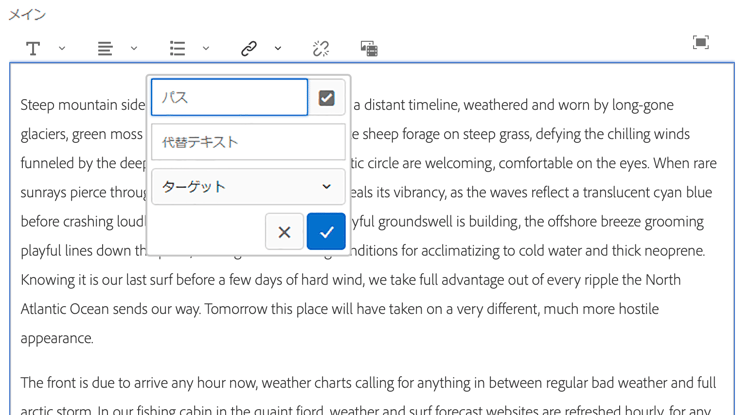Toggle the checkbox beside the パス field
The image size is (750, 415).
326,98
